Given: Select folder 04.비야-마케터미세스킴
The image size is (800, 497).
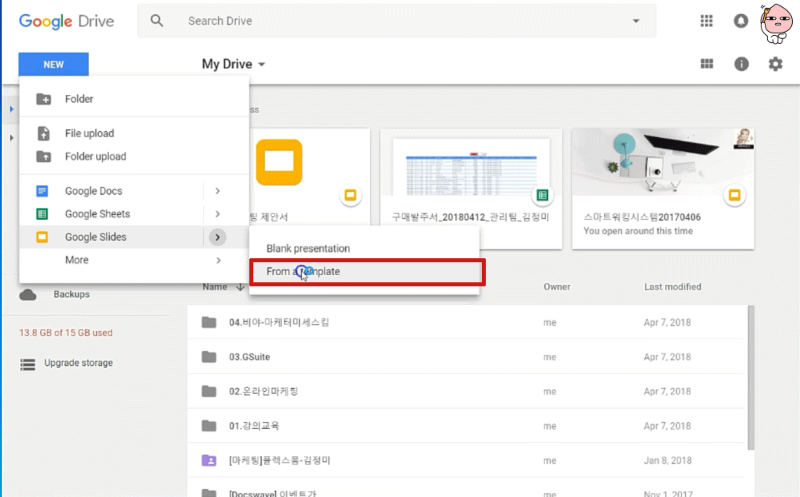Looking at the screenshot, I should click(x=465, y=322).
